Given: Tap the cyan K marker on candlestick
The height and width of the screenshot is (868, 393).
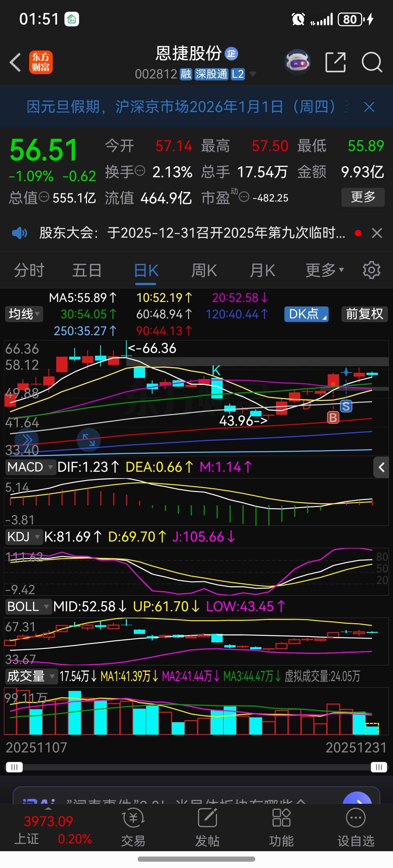Looking at the screenshot, I should pos(216,371).
